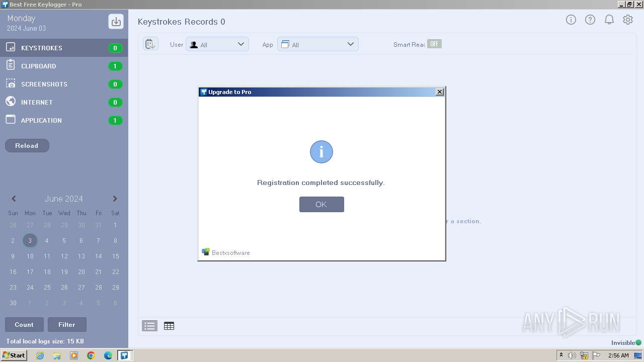This screenshot has width=644, height=362.
Task: Open the settings gear icon
Action: 628,20
